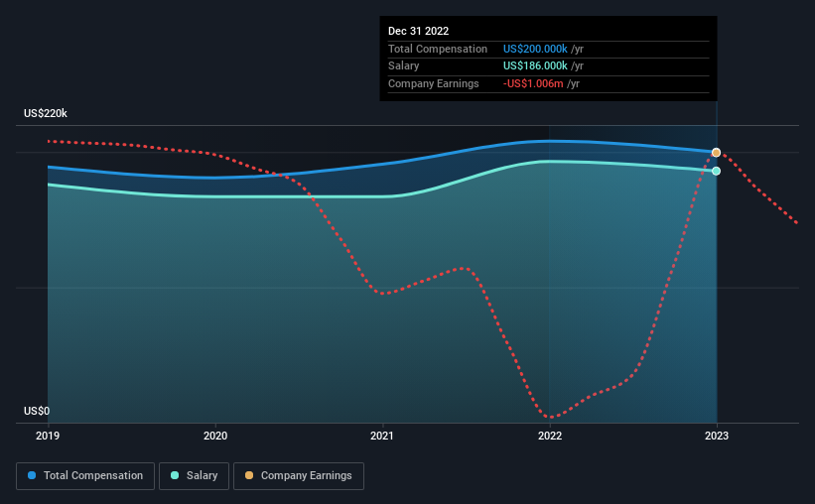The height and width of the screenshot is (504, 815).
Task: Click the 2020 x-axis label
Action: coord(215,436)
